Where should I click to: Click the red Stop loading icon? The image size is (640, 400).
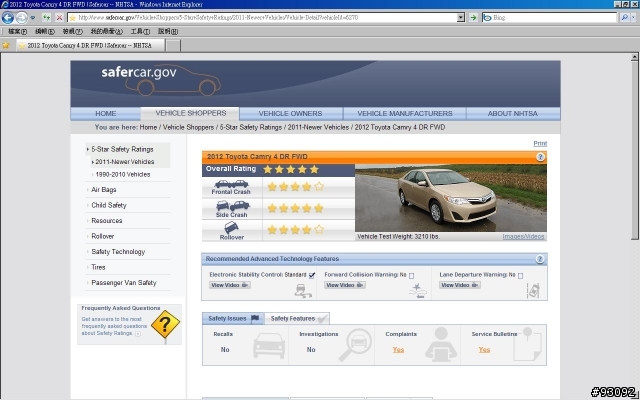click(60, 18)
